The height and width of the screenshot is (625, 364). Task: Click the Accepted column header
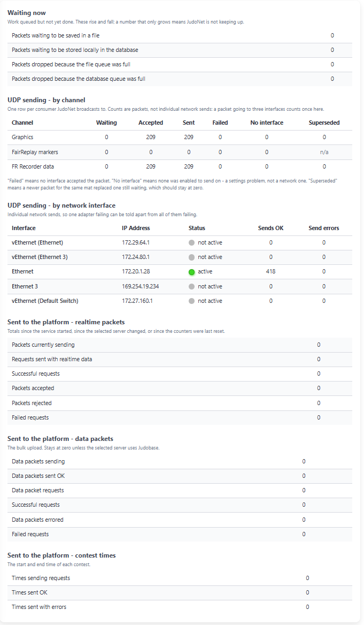coord(151,123)
